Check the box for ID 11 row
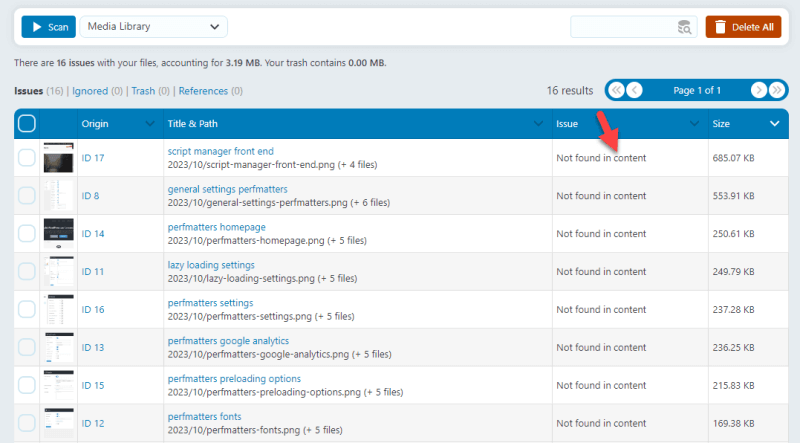 (27, 272)
